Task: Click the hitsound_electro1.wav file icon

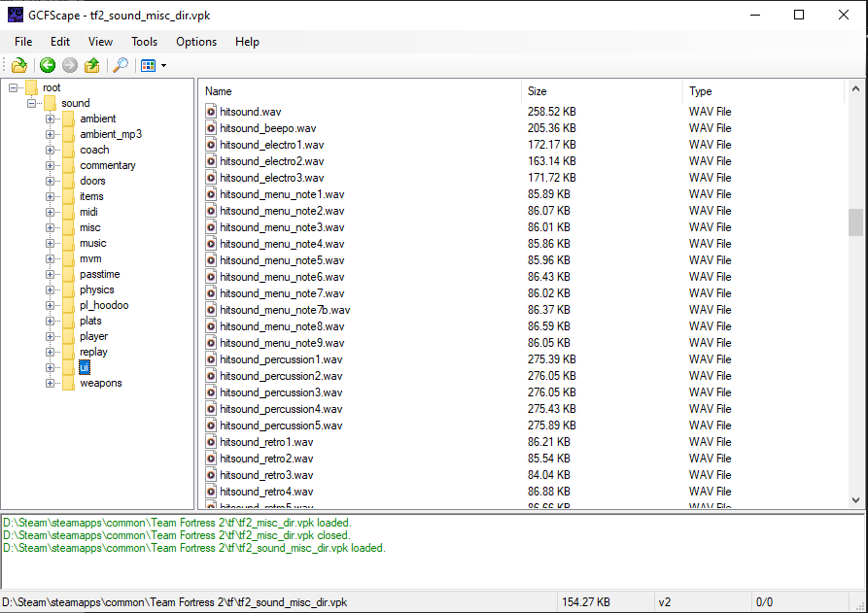Action: (x=211, y=145)
